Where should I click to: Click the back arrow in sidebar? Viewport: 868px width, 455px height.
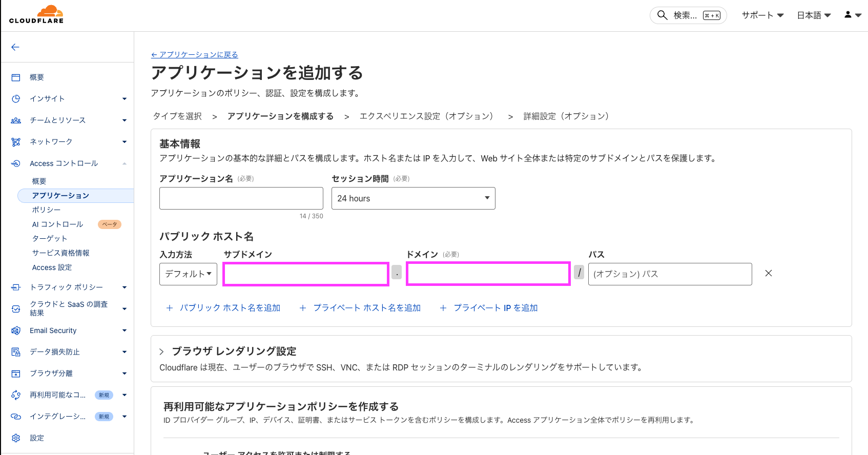[x=15, y=47]
